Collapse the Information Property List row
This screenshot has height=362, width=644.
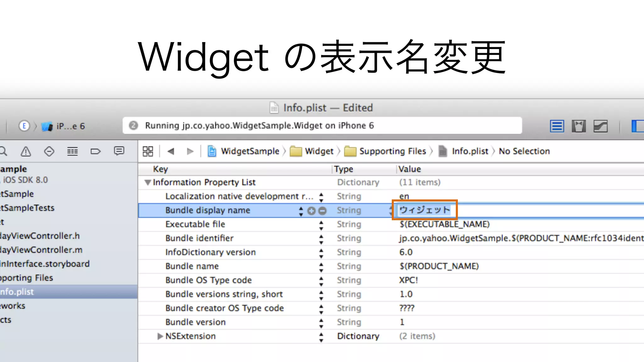tap(147, 182)
